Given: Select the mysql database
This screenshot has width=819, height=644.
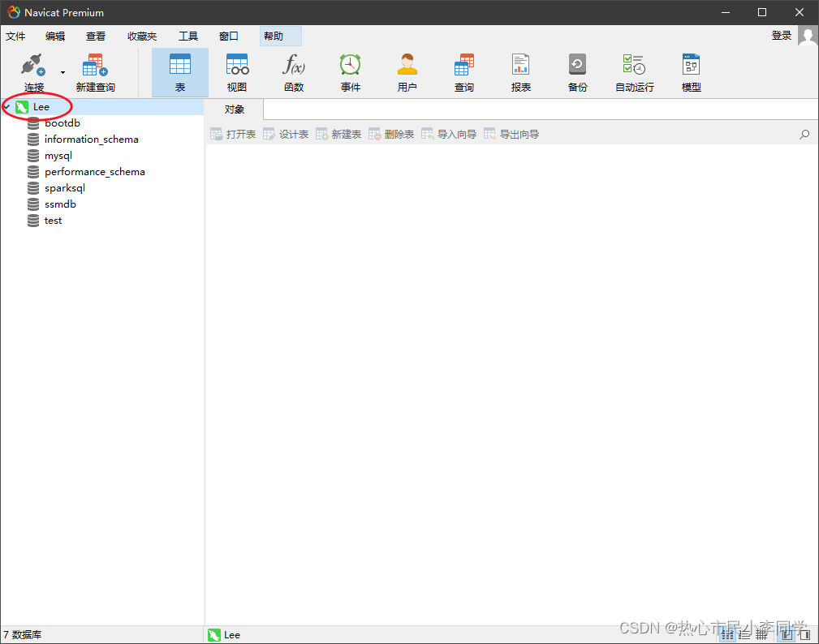Looking at the screenshot, I should point(58,156).
